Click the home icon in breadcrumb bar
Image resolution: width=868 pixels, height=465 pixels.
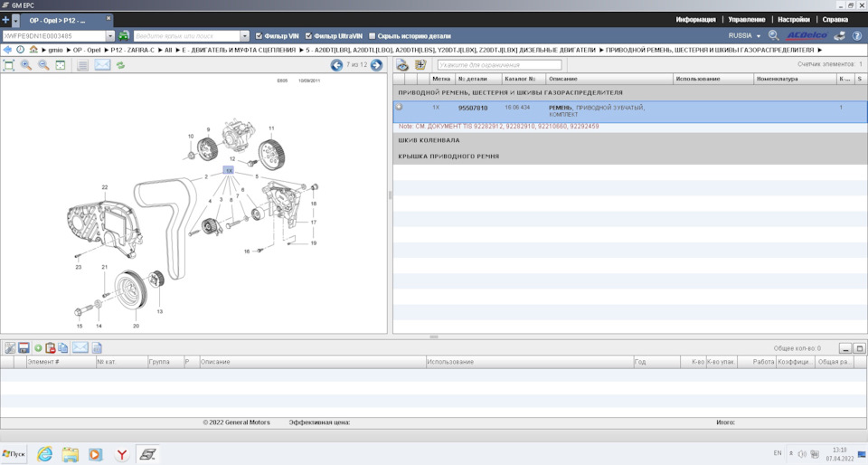pyautogui.click(x=33, y=50)
